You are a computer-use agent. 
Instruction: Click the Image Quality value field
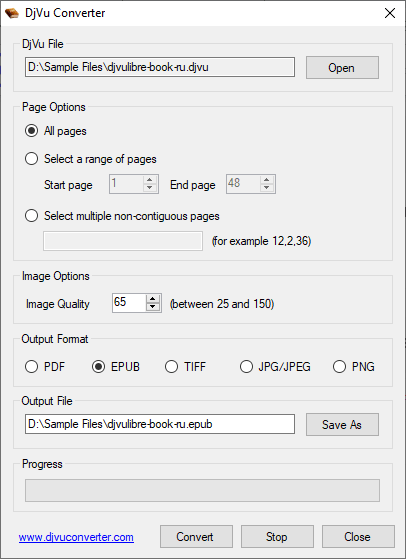point(129,303)
